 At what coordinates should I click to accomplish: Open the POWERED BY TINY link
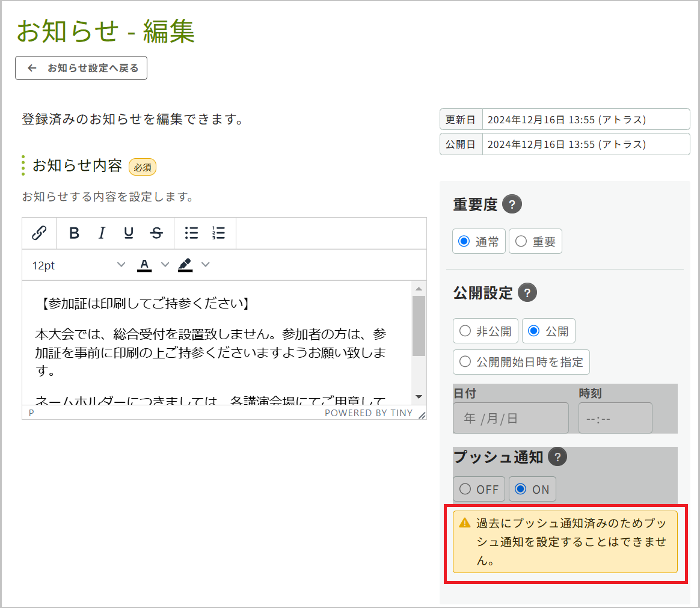coord(368,413)
